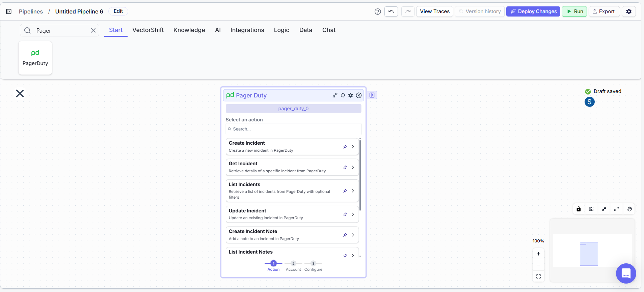This screenshot has width=644, height=292.
Task: Open Pager Duty node settings gear
Action: 351,95
